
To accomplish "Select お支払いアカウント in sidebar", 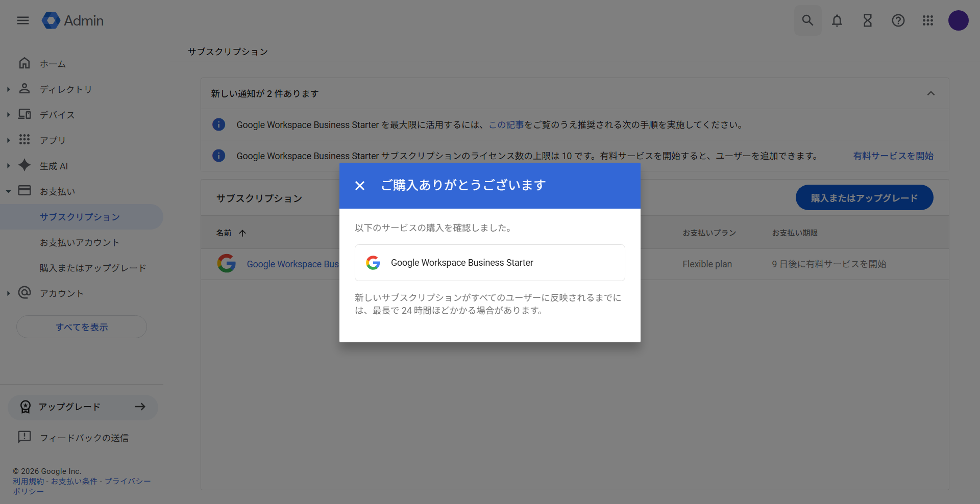I will coord(80,242).
